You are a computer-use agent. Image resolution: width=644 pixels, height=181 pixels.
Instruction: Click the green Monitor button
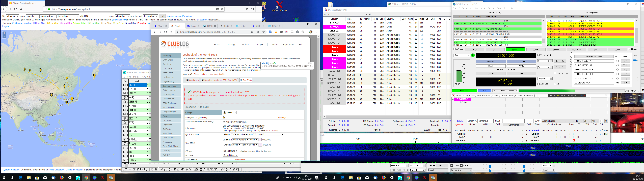516,49
